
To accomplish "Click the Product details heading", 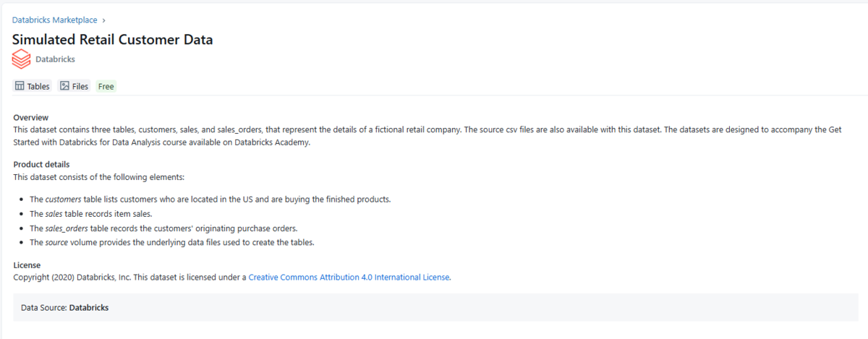I will [x=40, y=164].
